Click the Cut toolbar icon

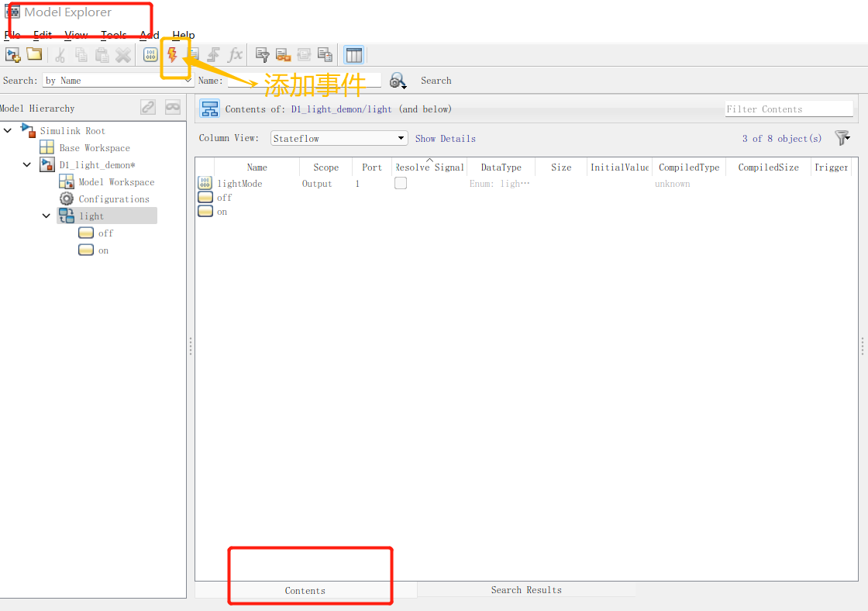point(60,54)
